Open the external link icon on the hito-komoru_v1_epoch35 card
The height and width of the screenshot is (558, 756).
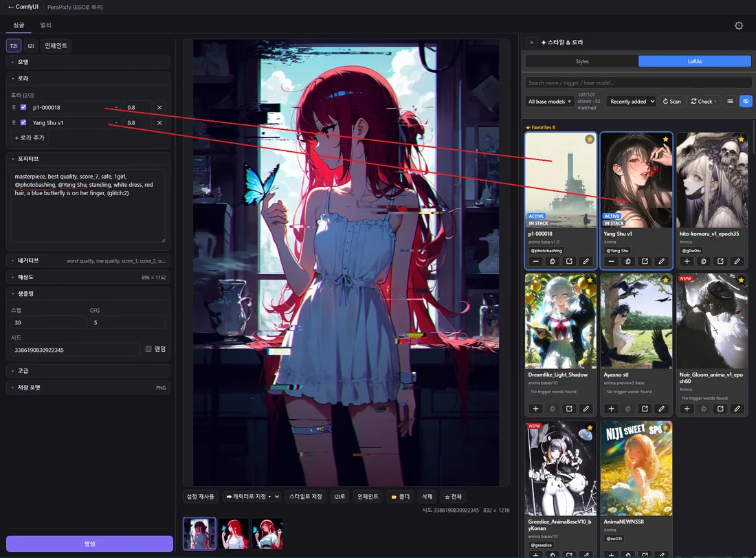coord(720,261)
